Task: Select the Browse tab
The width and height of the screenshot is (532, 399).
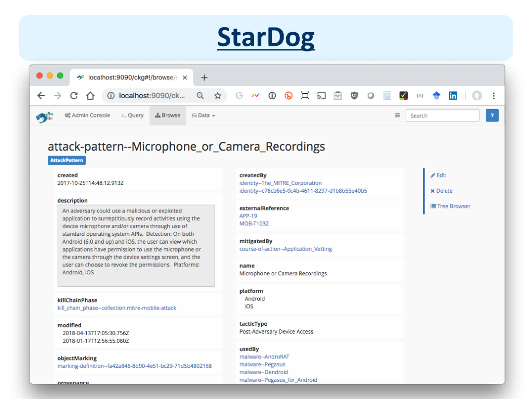Action: click(x=168, y=116)
